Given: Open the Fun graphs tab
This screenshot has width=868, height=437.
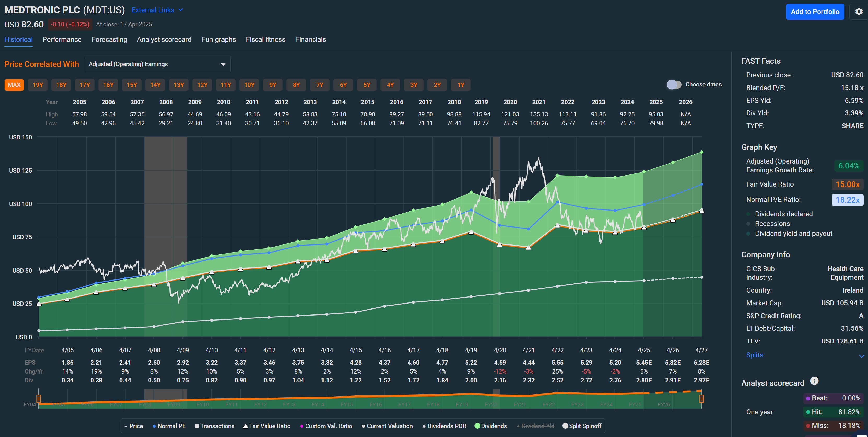Looking at the screenshot, I should point(218,39).
